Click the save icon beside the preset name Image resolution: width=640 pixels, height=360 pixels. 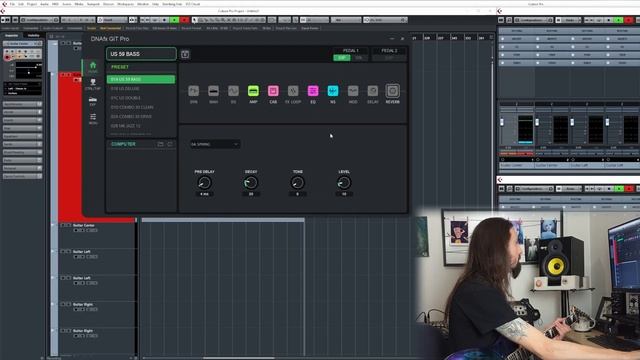tap(185, 54)
